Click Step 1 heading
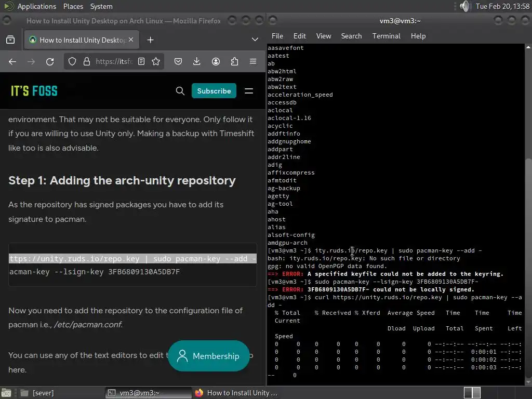 coord(122,180)
